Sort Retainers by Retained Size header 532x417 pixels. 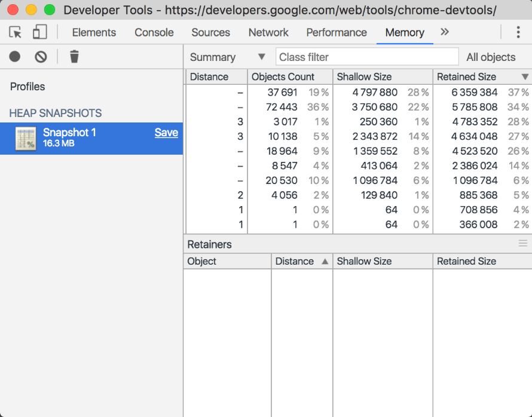[x=482, y=262]
